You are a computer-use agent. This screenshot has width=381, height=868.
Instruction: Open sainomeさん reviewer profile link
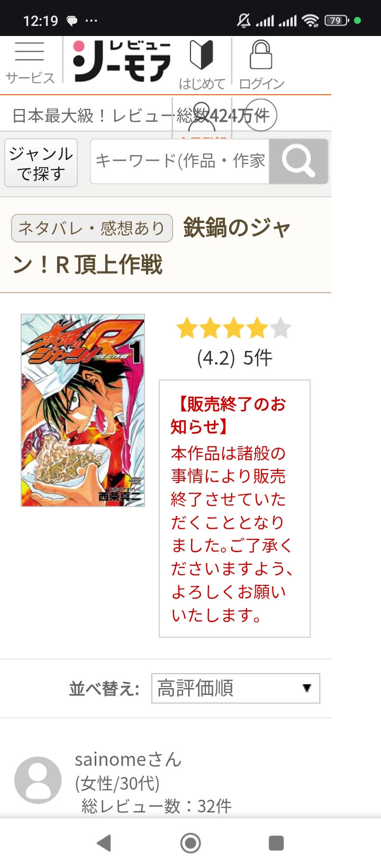coord(128,759)
